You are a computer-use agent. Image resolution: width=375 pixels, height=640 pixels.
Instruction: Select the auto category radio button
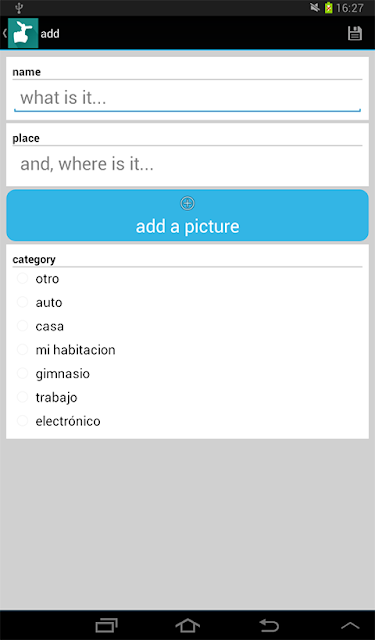click(22, 302)
